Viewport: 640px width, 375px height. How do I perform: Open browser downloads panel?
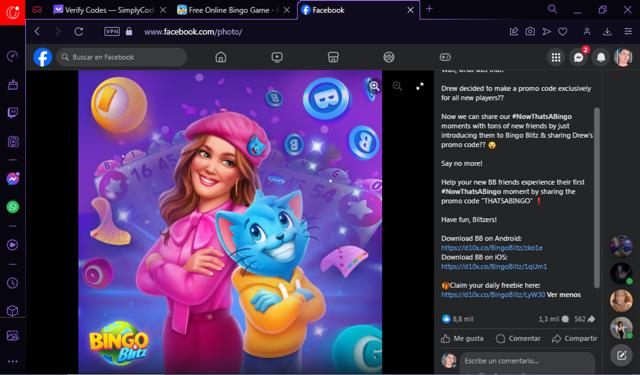point(607,31)
